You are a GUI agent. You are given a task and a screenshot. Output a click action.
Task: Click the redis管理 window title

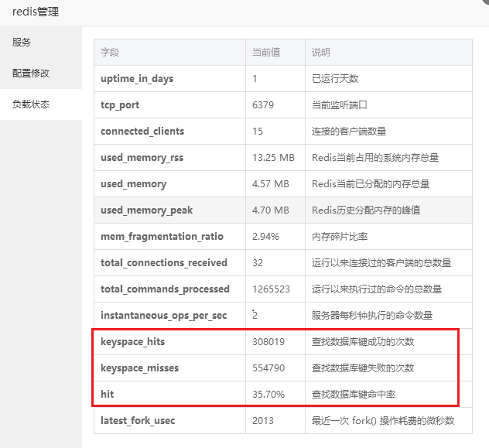pyautogui.click(x=36, y=12)
